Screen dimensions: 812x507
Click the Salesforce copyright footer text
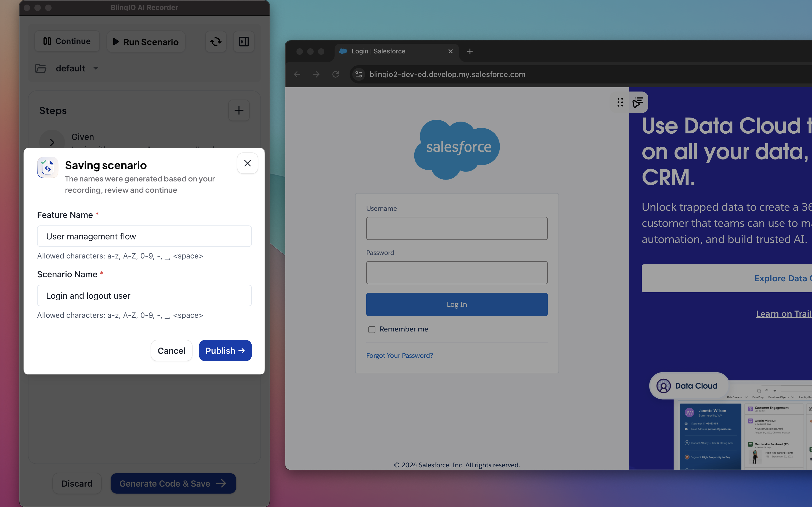click(457, 465)
